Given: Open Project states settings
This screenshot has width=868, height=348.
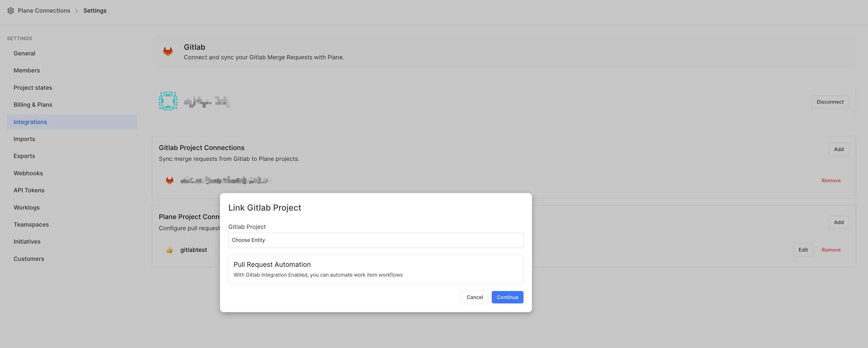Looking at the screenshot, I should [x=33, y=87].
